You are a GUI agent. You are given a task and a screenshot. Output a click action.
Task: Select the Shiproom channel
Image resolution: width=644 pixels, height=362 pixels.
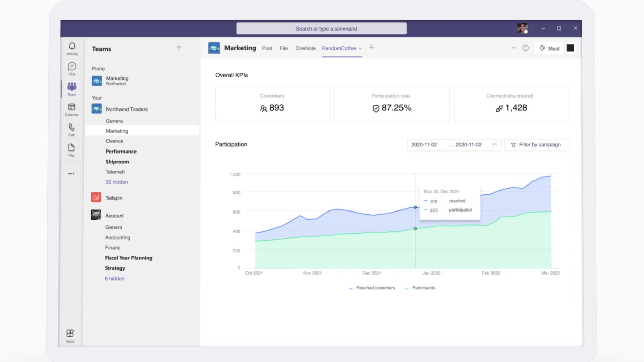coord(117,162)
